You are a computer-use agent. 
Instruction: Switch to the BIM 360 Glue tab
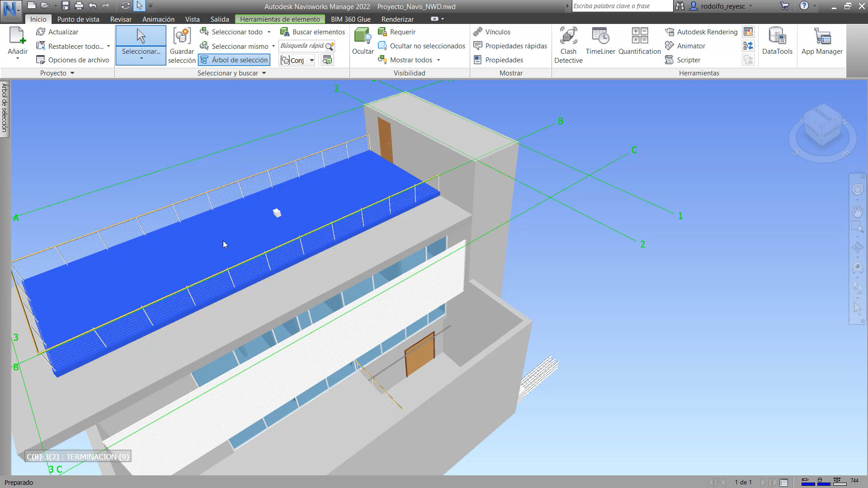(351, 19)
